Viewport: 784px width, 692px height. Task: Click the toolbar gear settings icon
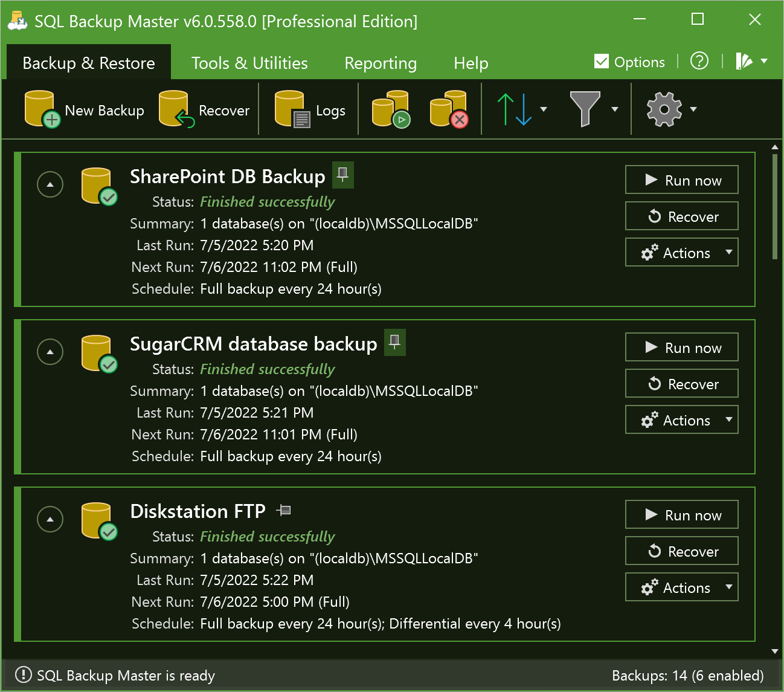(664, 109)
